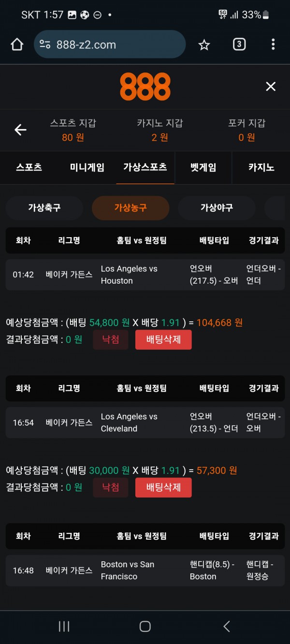The height and width of the screenshot is (644, 290).
Task: Select 가상농구 category pill
Action: pos(130,208)
